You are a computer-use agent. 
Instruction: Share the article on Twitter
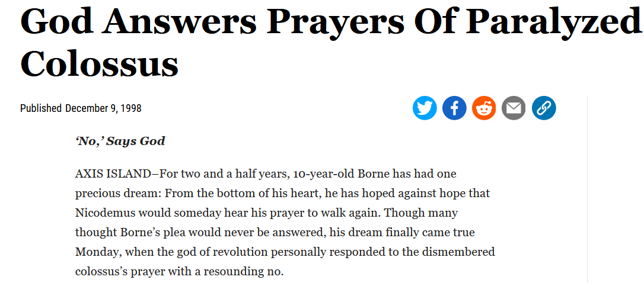click(x=425, y=108)
